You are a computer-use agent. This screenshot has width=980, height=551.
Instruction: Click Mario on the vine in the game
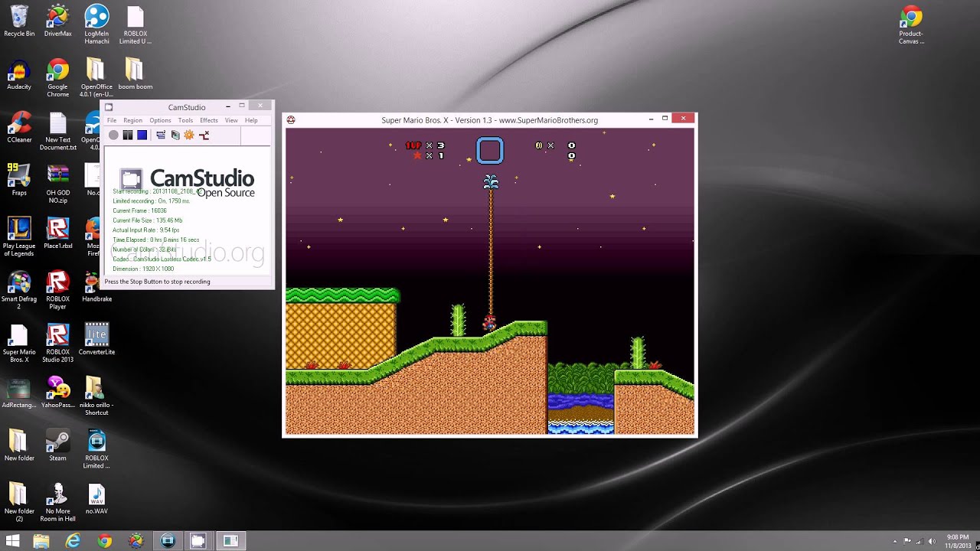489,323
